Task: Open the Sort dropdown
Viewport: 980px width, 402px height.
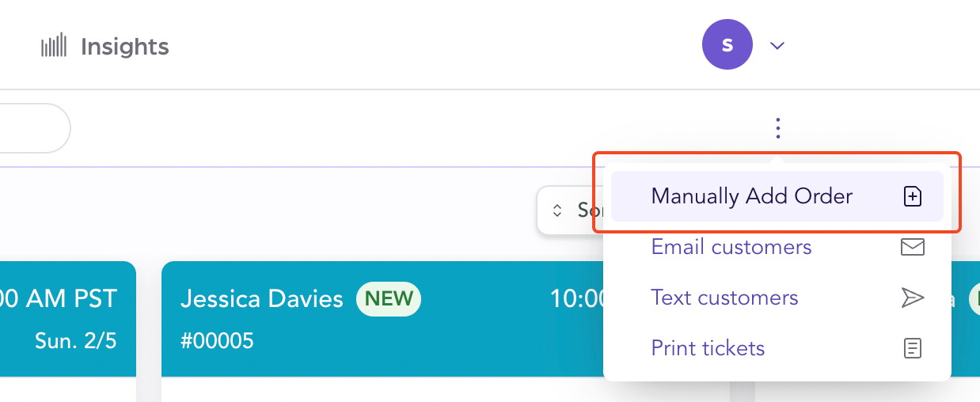Action: tap(570, 210)
